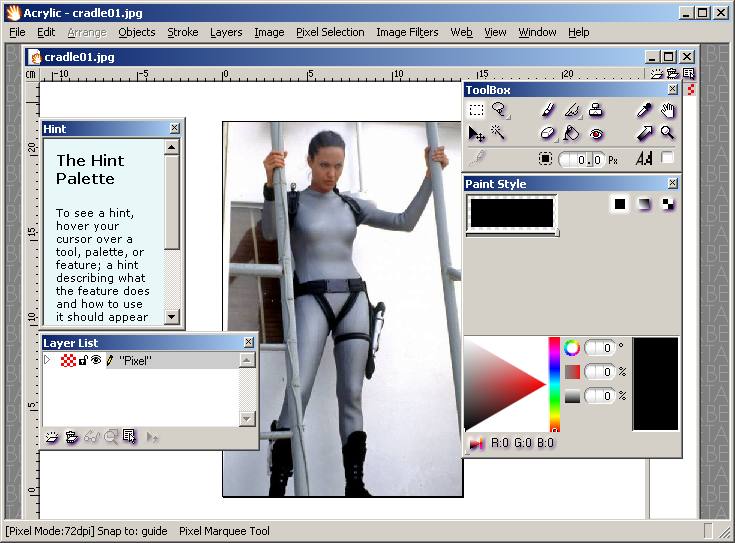Click the hue color wheel icon

(x=571, y=348)
